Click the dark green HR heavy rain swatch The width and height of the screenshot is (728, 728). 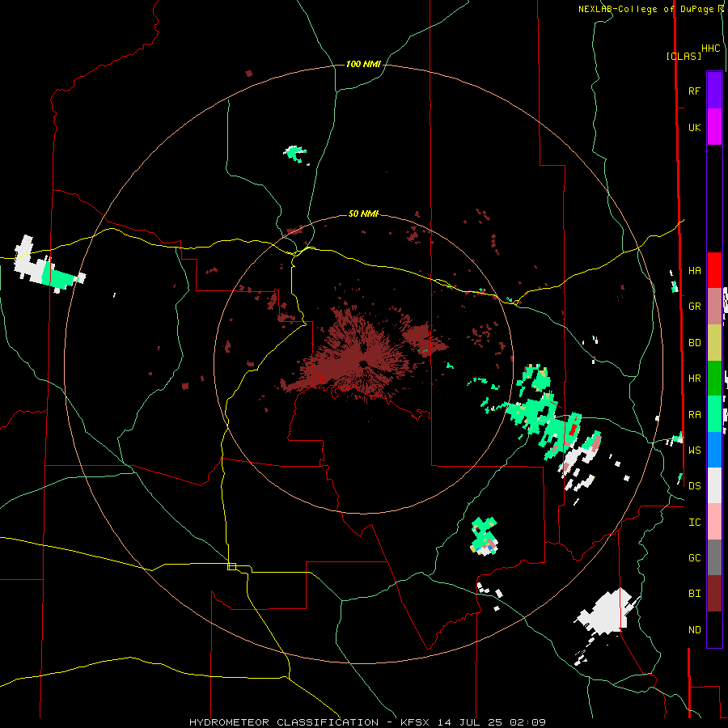click(714, 378)
